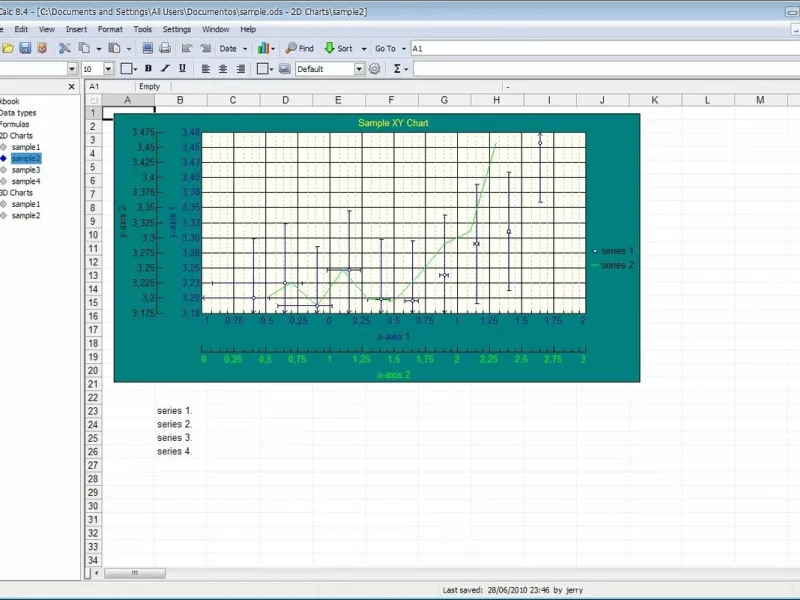Click the series 2 legend entry

coord(612,265)
